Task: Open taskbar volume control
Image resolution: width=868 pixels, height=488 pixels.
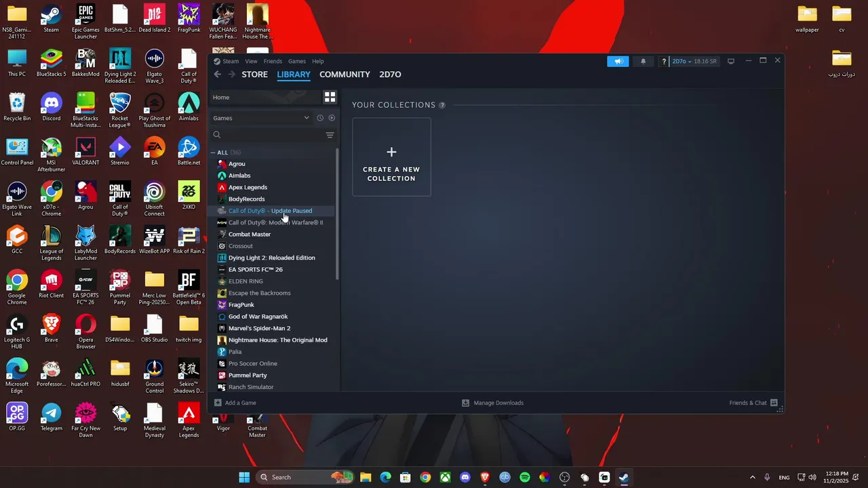Action: point(812,477)
